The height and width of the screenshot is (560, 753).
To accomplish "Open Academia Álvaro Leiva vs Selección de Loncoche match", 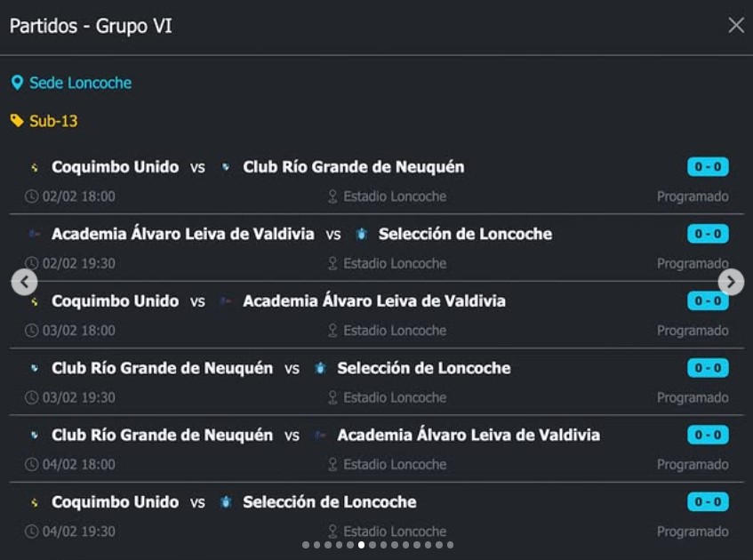I will (x=302, y=235).
